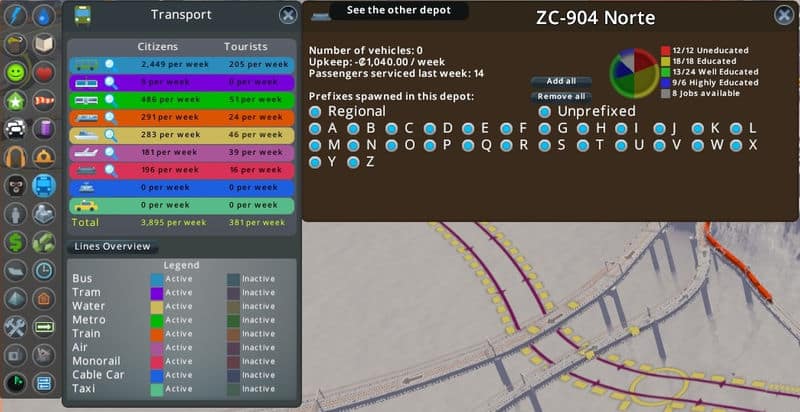The width and height of the screenshot is (800, 412).
Task: Click the purple Tram Active color swatch
Action: (x=156, y=293)
